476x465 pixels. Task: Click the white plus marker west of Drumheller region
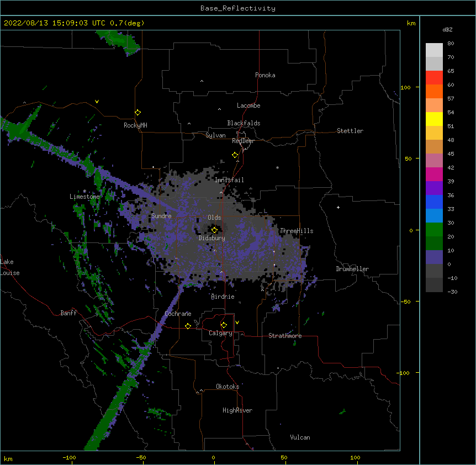pos(338,207)
